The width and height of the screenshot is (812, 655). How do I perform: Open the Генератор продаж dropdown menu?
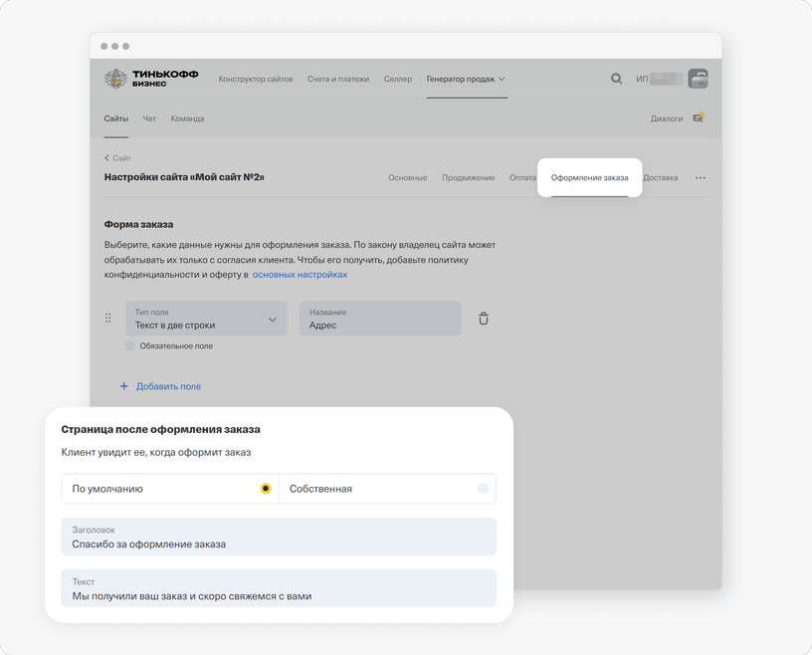tap(467, 79)
